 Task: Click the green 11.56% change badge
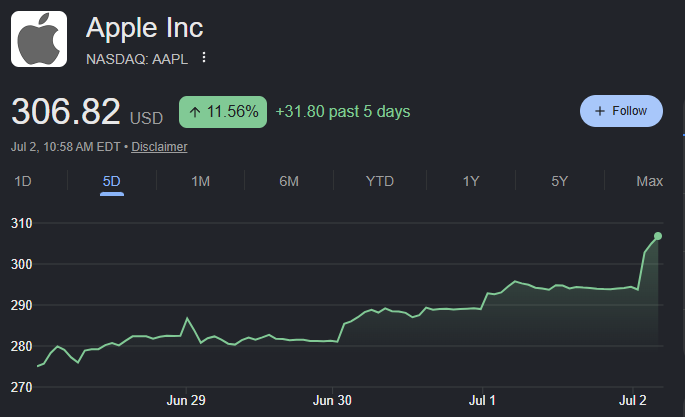(x=223, y=112)
